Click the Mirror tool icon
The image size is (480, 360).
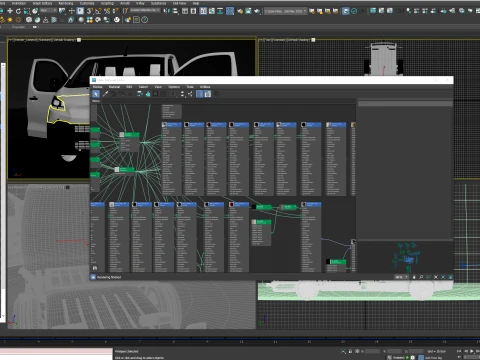point(166,11)
